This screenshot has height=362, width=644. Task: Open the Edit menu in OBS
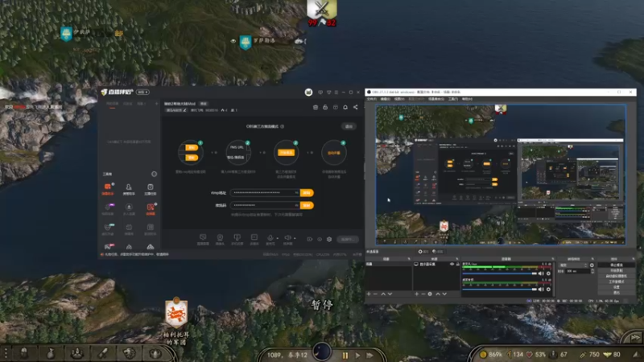pos(386,99)
